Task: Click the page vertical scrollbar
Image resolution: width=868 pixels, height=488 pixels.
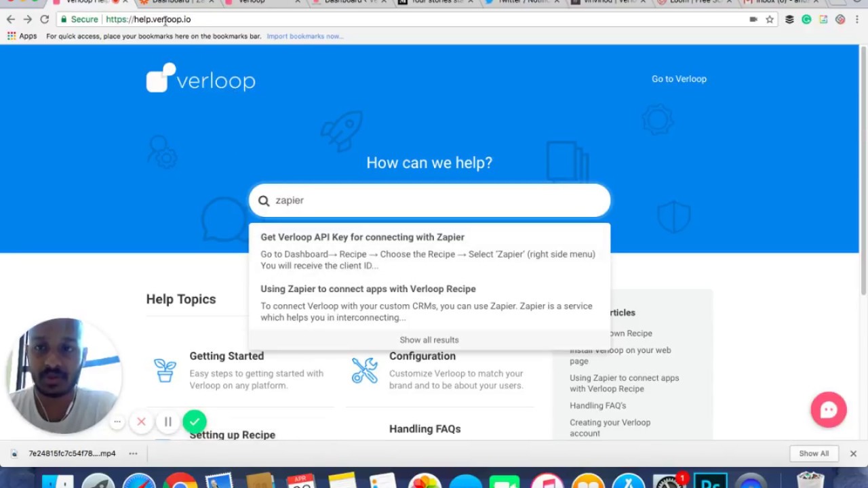Action: (x=863, y=171)
